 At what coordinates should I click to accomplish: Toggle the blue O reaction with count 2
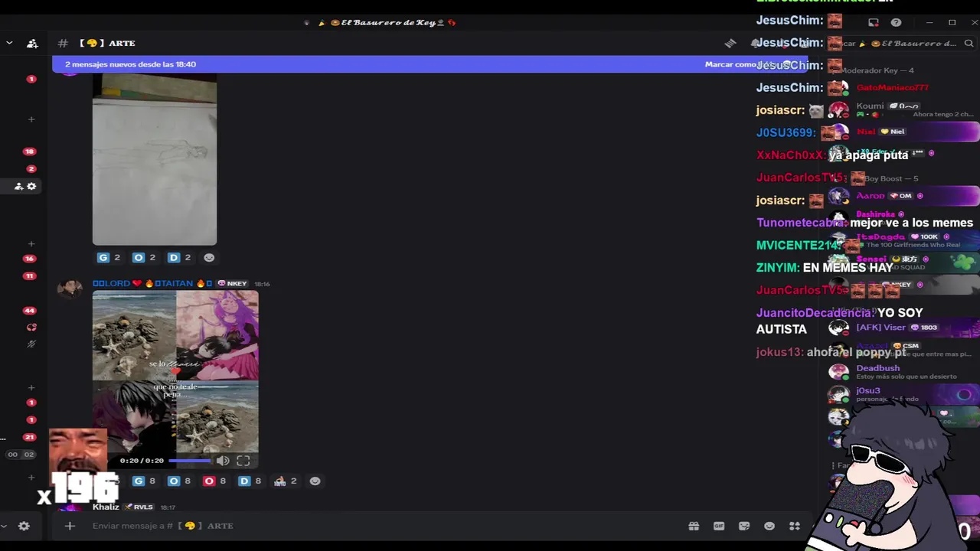click(143, 257)
